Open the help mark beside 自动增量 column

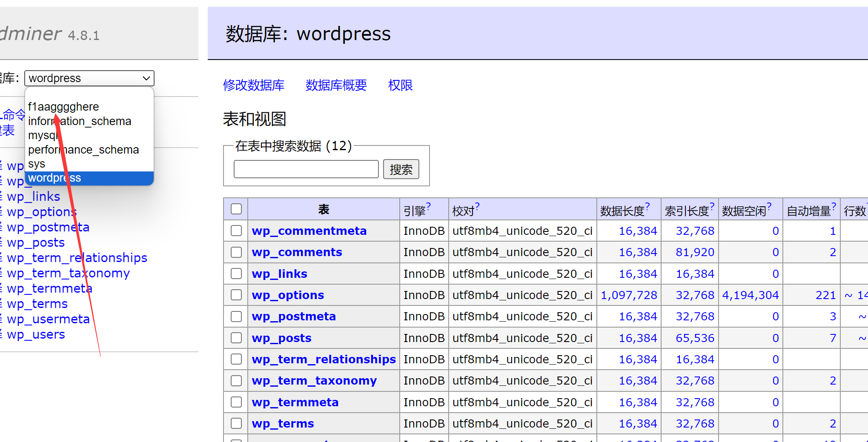(x=834, y=206)
